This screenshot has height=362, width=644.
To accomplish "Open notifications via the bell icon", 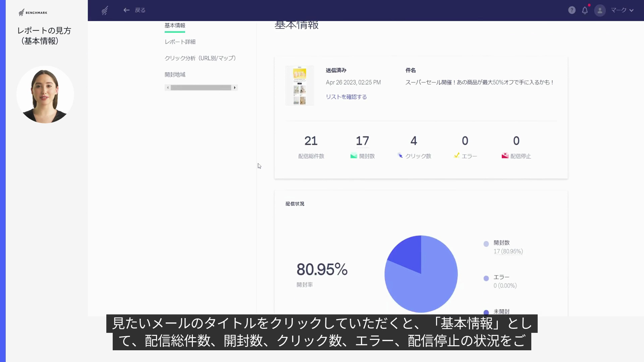I will [x=585, y=10].
